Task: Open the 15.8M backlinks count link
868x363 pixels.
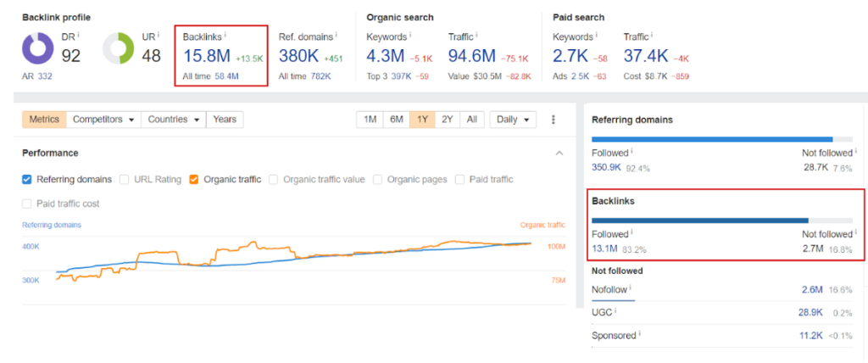Action: pos(205,56)
